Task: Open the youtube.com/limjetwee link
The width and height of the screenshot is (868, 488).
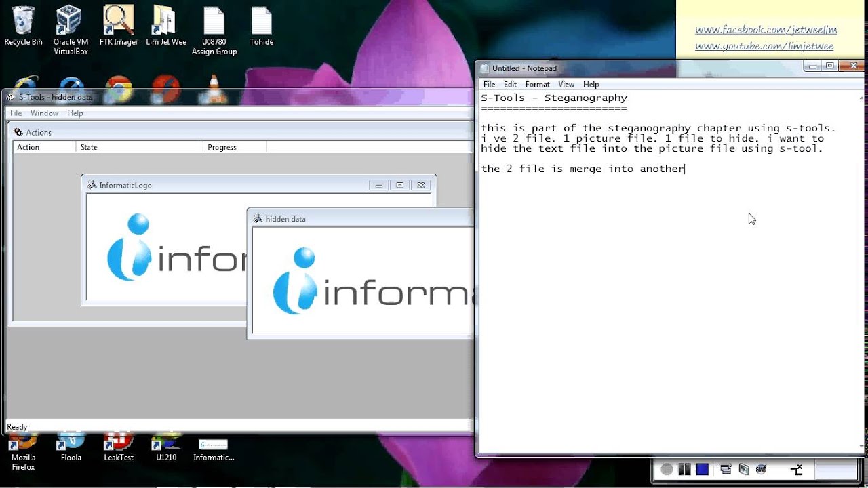Action: click(764, 46)
